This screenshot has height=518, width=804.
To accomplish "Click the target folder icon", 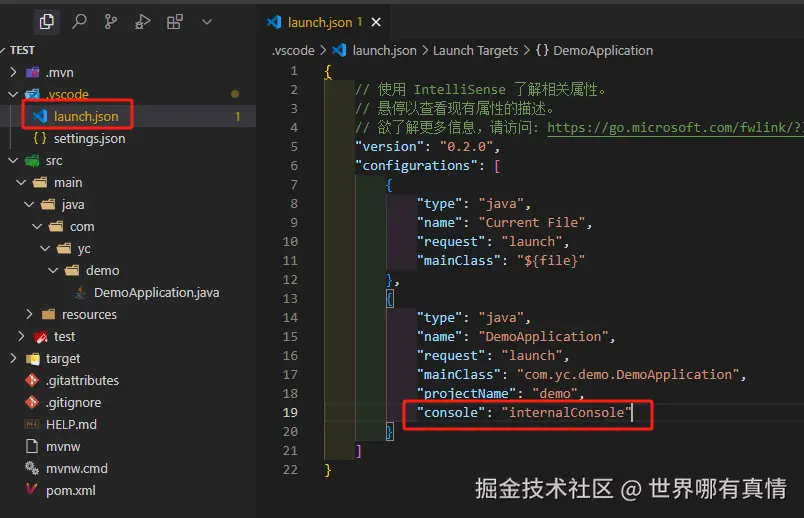I will coord(32,358).
